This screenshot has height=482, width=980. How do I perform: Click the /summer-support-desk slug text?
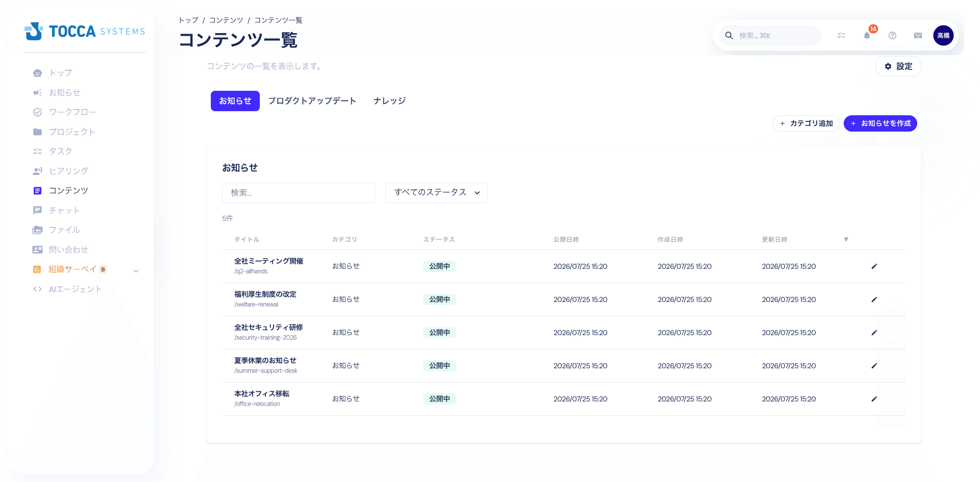(266, 371)
